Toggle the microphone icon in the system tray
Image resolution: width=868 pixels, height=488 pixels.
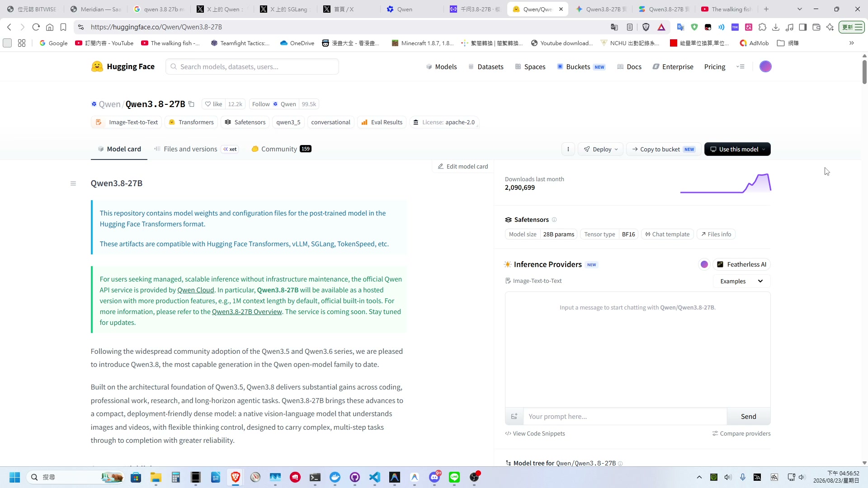[742, 477]
